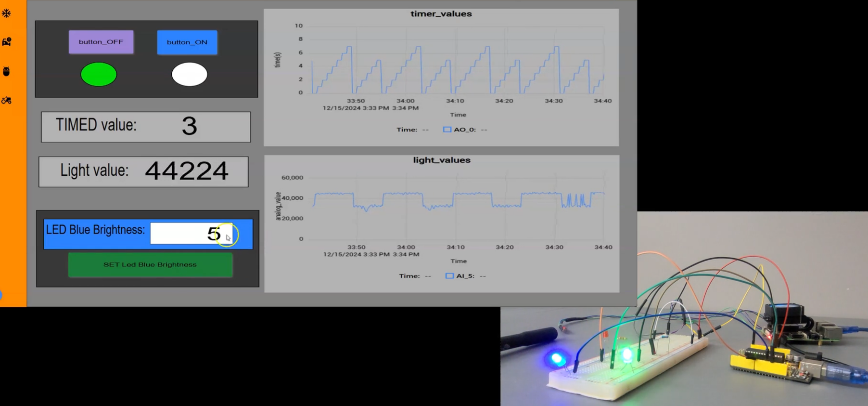Focus the LED Blue Brightness input field

tap(191, 234)
